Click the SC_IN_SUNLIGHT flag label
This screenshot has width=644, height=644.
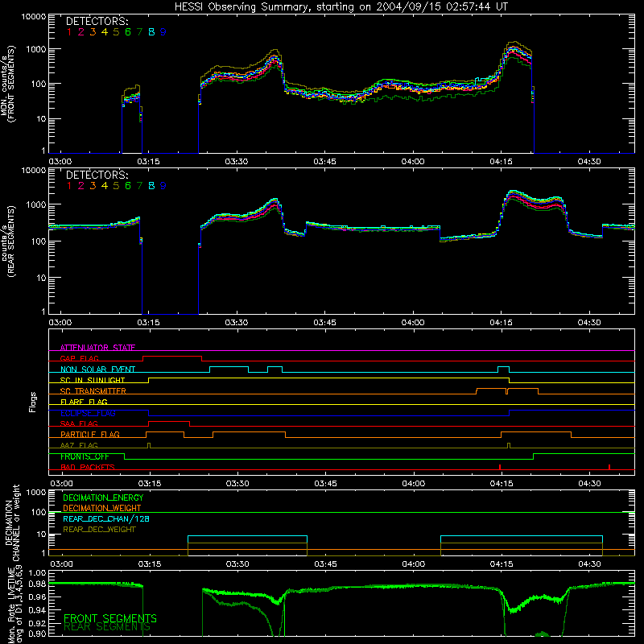tap(93, 380)
